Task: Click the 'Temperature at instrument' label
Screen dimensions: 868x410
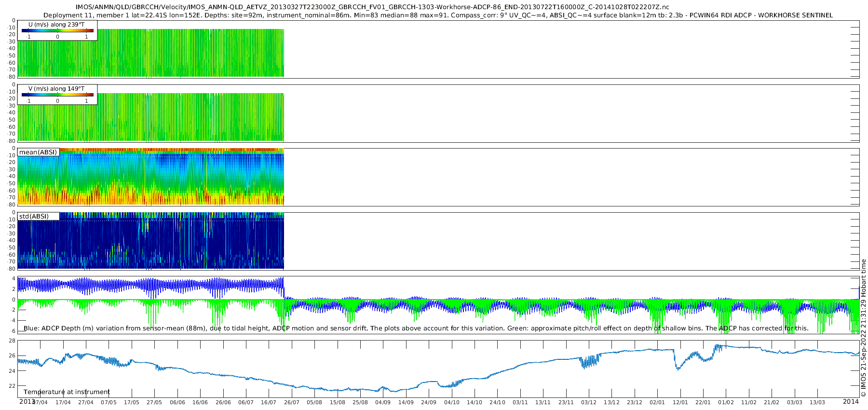Action: coord(67,392)
